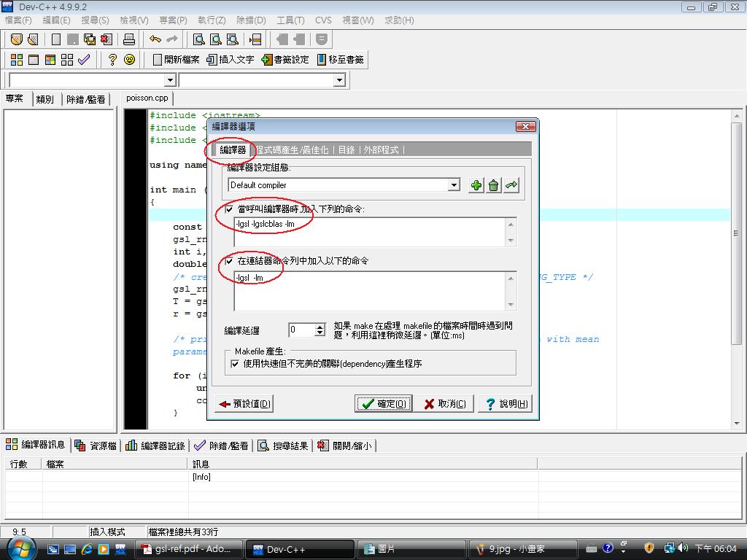This screenshot has width=747, height=560.
Task: Disable the fast dependency generation checkbox
Action: 235,363
